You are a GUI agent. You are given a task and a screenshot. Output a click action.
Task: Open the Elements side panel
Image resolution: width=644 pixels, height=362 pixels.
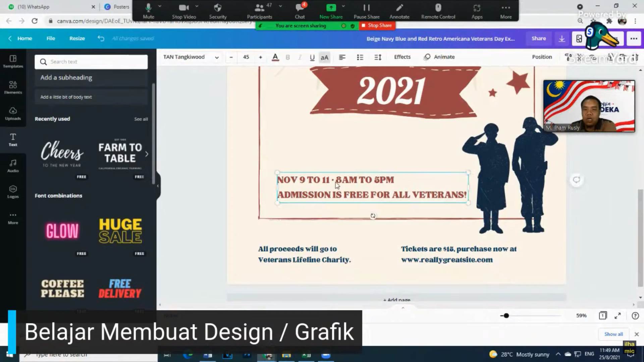(13, 87)
